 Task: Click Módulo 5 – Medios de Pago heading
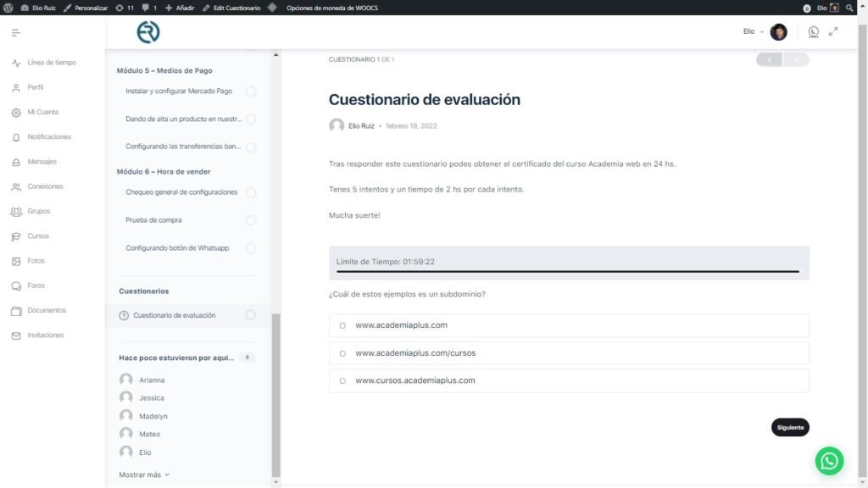164,71
